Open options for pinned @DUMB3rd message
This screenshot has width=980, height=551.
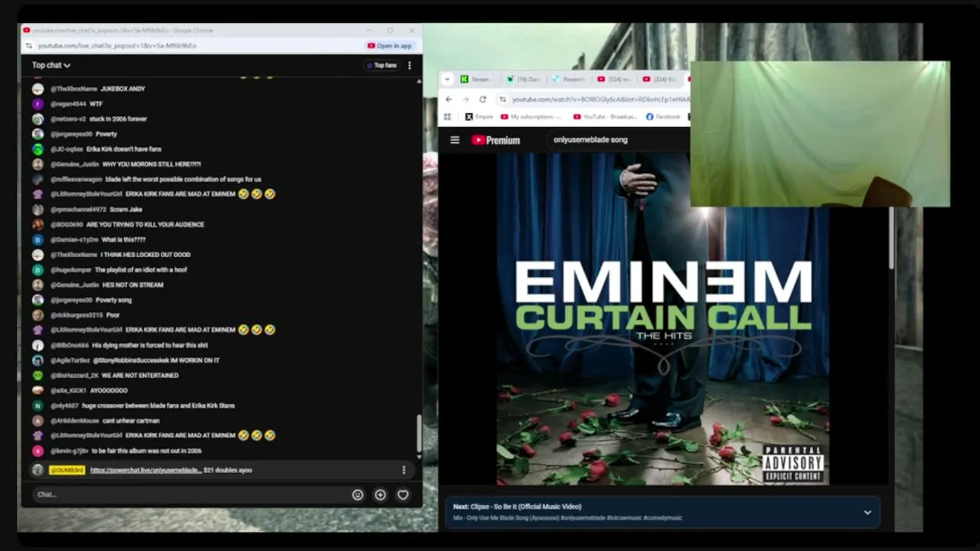[403, 470]
